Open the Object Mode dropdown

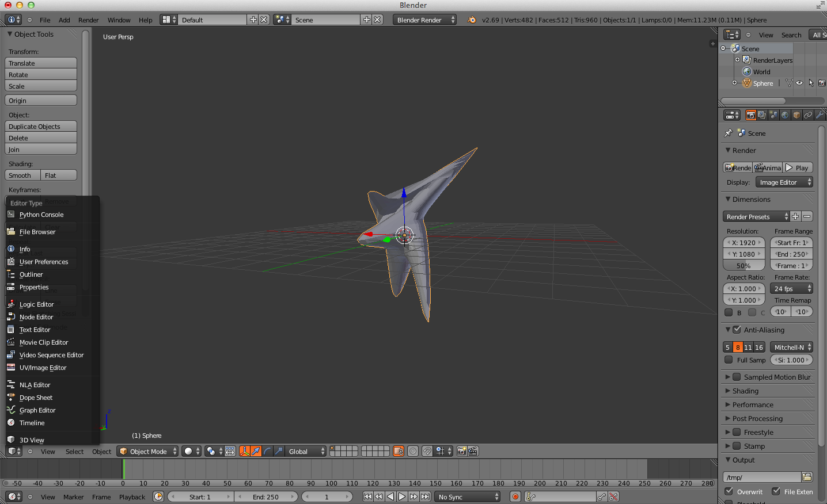click(147, 451)
